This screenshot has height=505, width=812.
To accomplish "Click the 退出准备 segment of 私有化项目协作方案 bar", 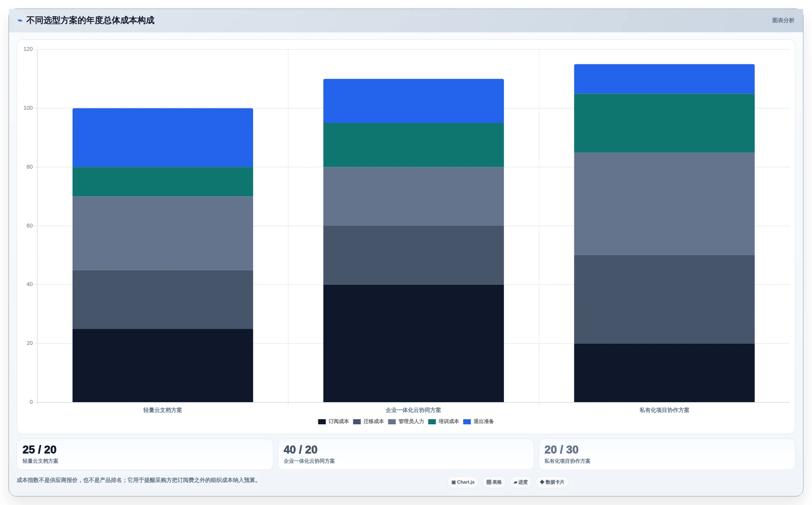I will pyautogui.click(x=664, y=79).
